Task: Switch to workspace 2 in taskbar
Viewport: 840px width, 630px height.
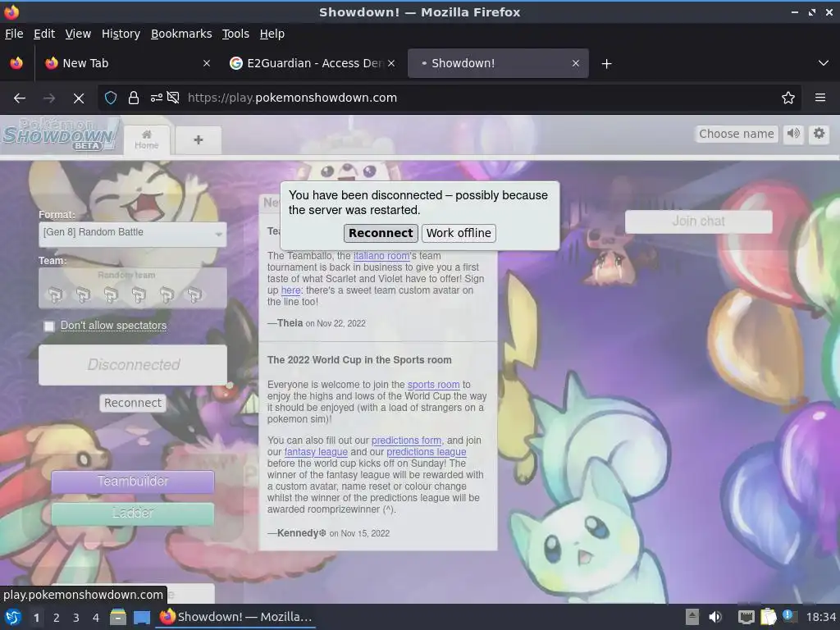Action: [x=56, y=618]
